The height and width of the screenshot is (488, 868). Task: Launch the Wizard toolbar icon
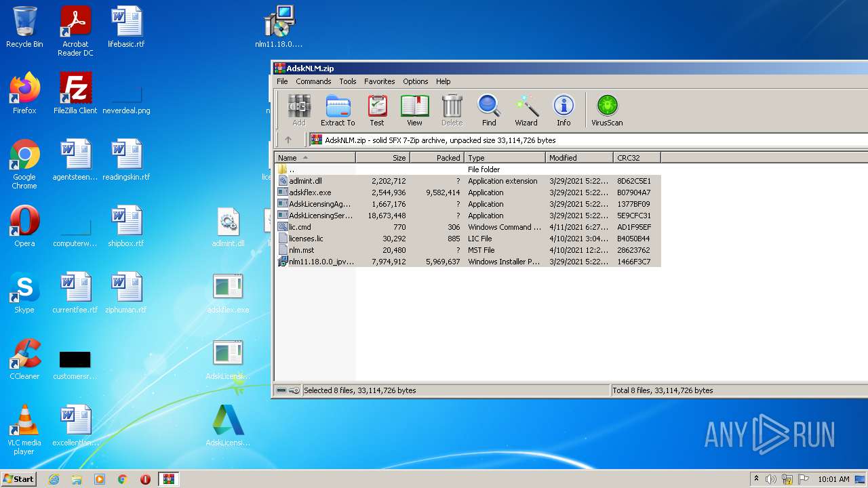coord(526,110)
